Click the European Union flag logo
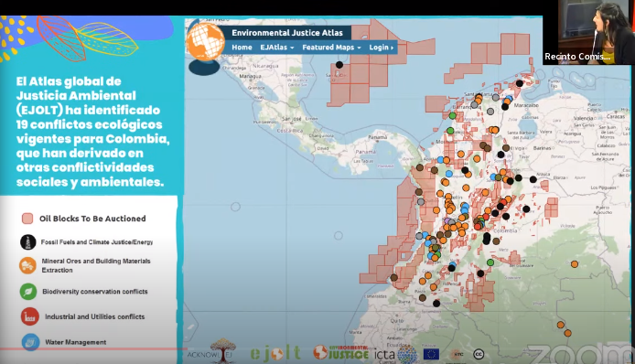Image resolution: width=635 pixels, height=364 pixels. coord(431,354)
